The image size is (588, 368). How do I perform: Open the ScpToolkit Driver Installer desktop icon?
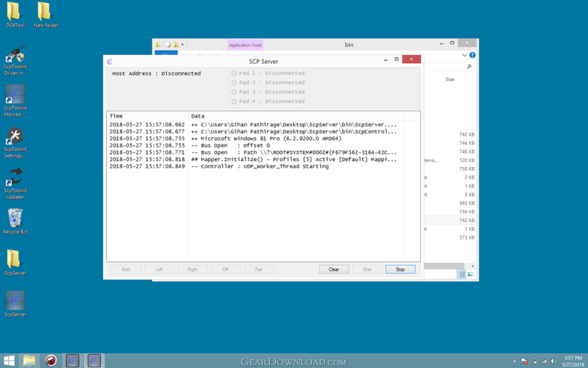coord(15,60)
